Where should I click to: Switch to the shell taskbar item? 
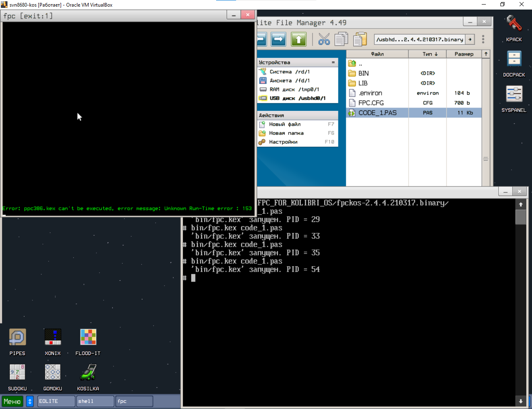click(x=95, y=402)
